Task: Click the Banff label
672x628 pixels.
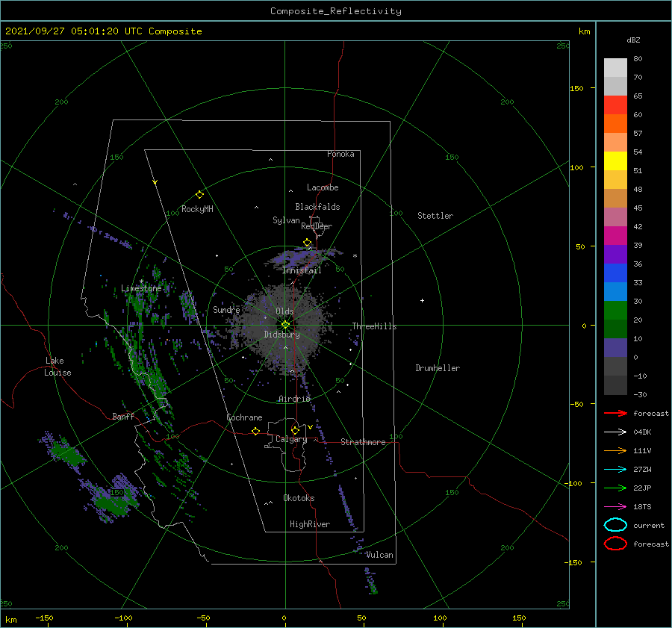Action: (x=123, y=417)
